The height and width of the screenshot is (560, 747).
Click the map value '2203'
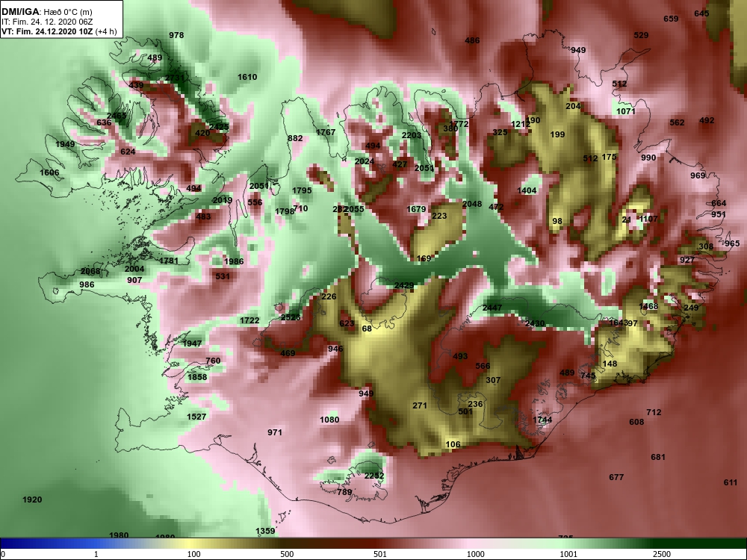(x=412, y=136)
